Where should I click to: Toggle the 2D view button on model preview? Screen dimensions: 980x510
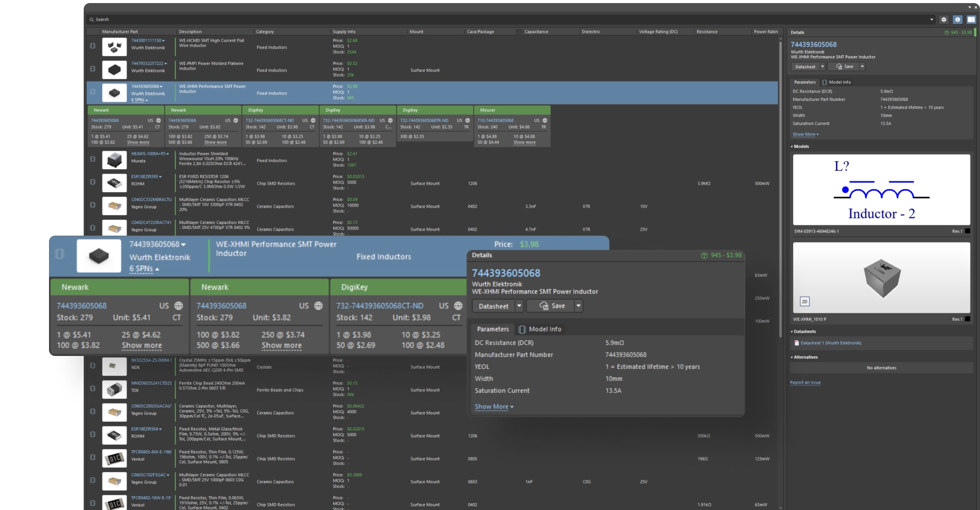click(804, 302)
